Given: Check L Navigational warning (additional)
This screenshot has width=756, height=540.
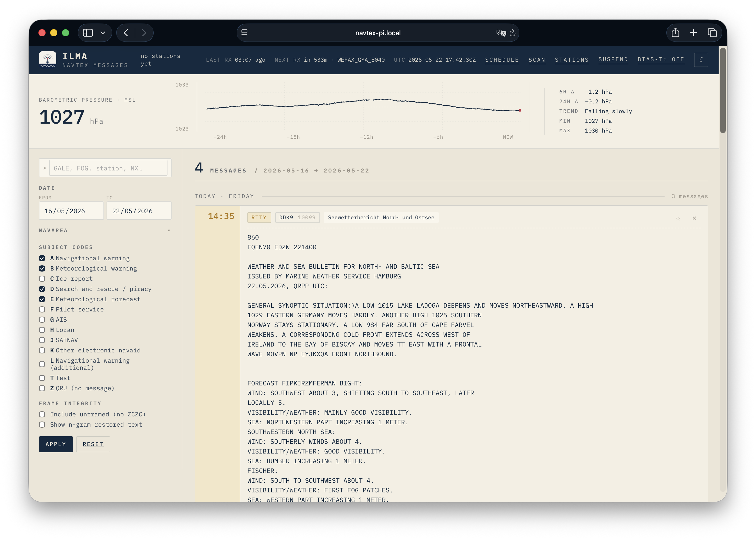Looking at the screenshot, I should 42,364.
